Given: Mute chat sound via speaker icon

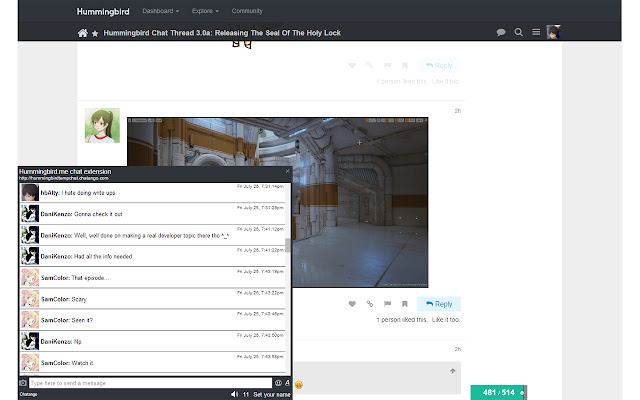Looking at the screenshot, I should pyautogui.click(x=234, y=394).
